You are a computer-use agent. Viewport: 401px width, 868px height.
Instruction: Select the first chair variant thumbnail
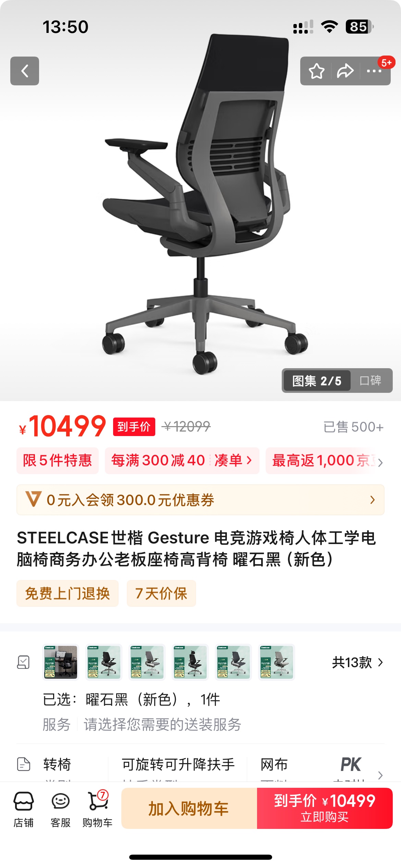tap(61, 662)
